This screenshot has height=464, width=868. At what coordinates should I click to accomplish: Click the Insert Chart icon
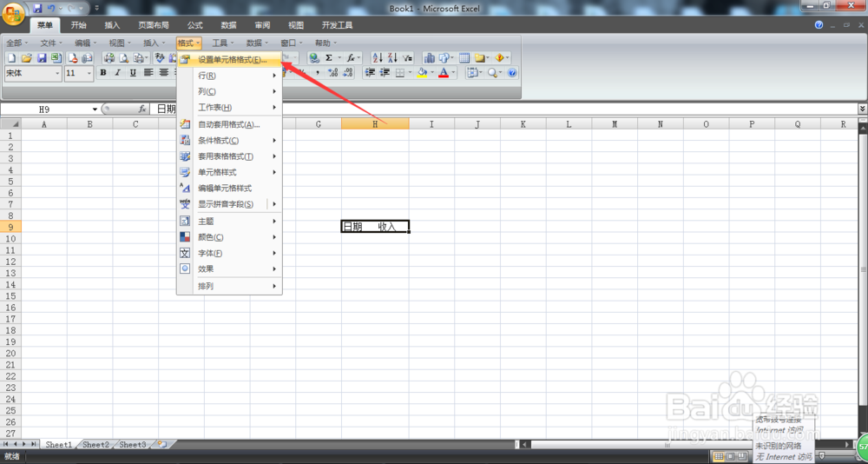[429, 57]
